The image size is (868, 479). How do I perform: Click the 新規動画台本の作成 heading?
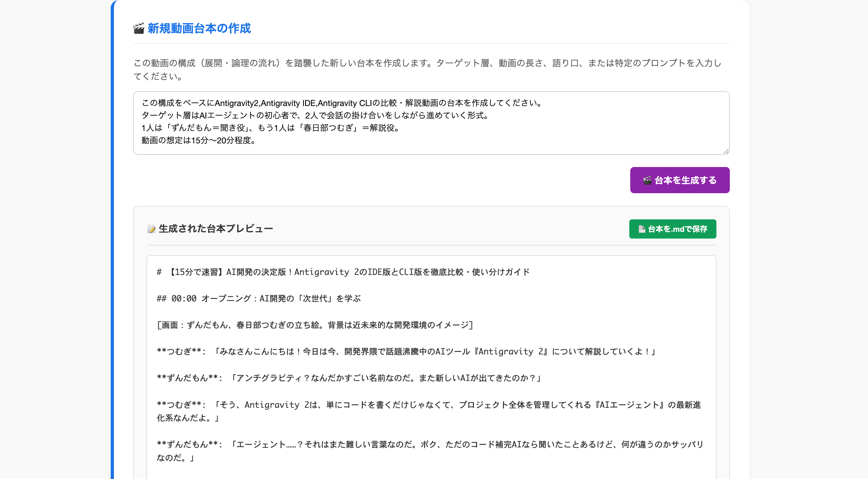(199, 29)
